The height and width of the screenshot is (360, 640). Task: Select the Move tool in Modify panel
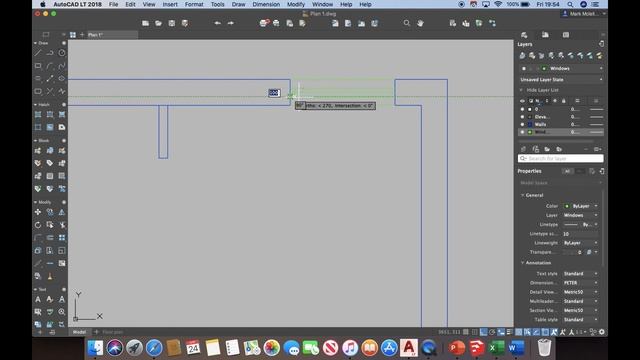click(38, 212)
